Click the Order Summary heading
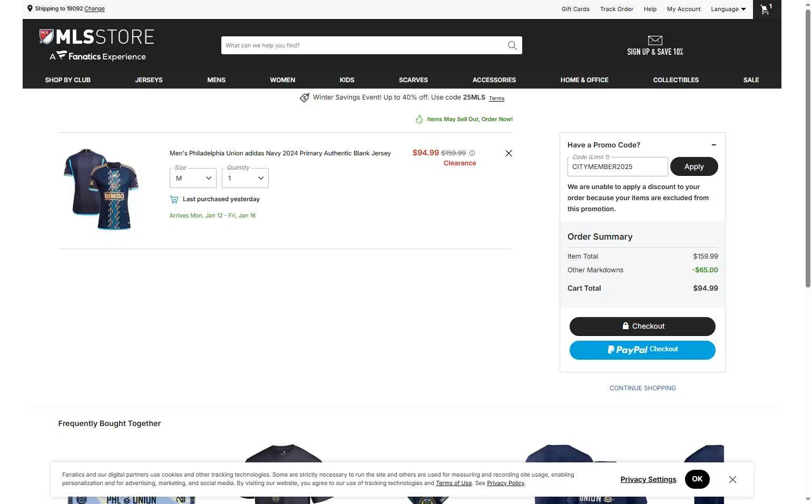 point(600,236)
